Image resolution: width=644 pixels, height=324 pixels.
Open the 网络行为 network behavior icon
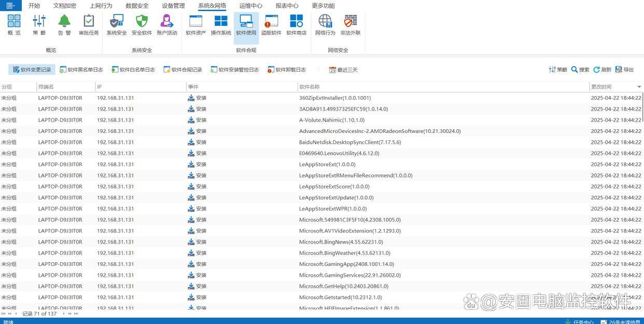(x=325, y=24)
